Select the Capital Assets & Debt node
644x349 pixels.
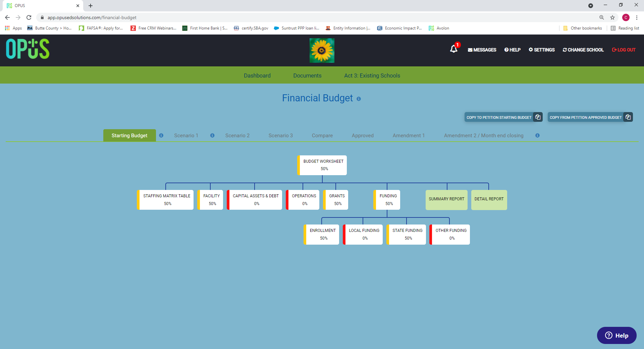coord(256,200)
